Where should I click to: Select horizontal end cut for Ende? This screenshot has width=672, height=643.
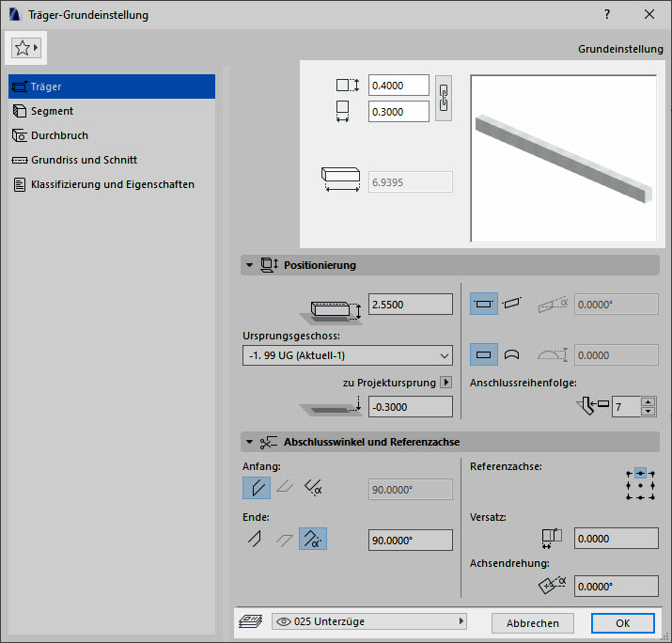285,540
